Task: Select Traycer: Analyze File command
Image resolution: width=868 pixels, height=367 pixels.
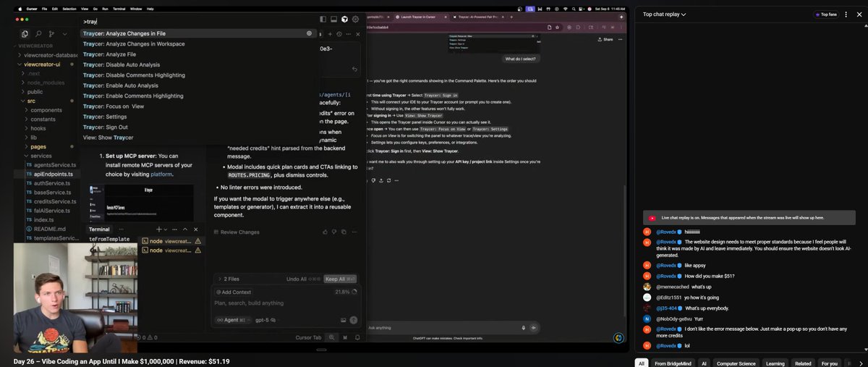Action: (x=198, y=54)
